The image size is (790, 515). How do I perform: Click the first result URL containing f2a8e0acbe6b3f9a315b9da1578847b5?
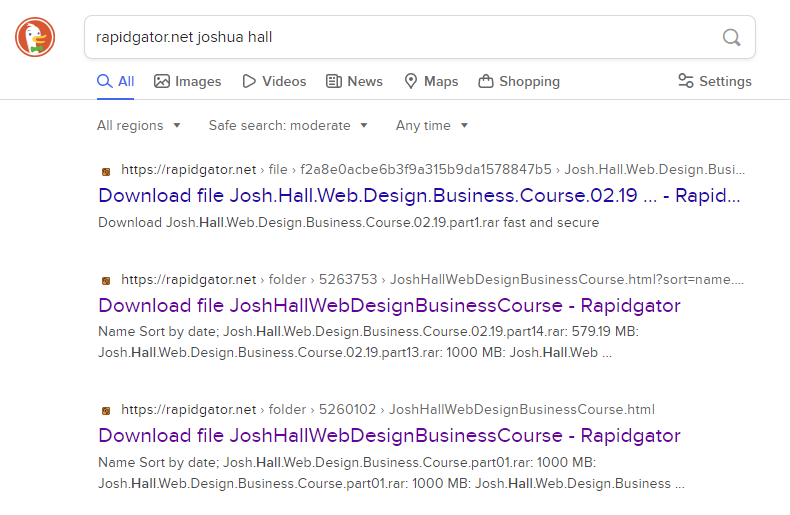click(433, 170)
